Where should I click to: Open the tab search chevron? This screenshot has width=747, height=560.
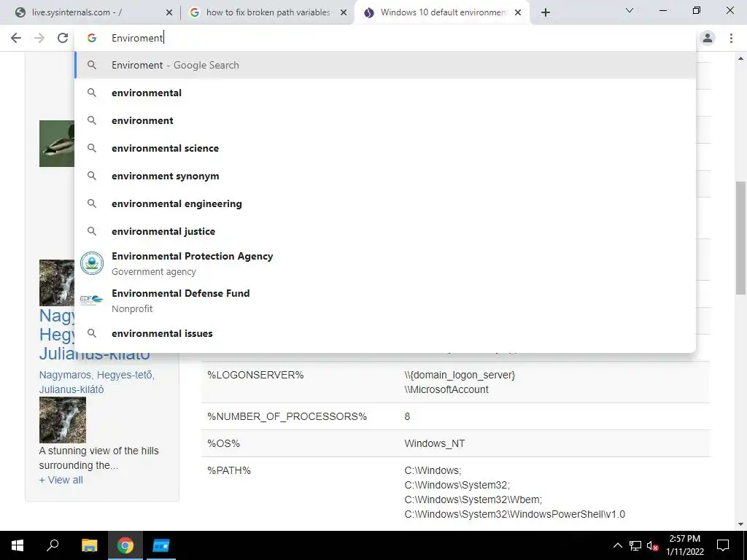point(630,10)
